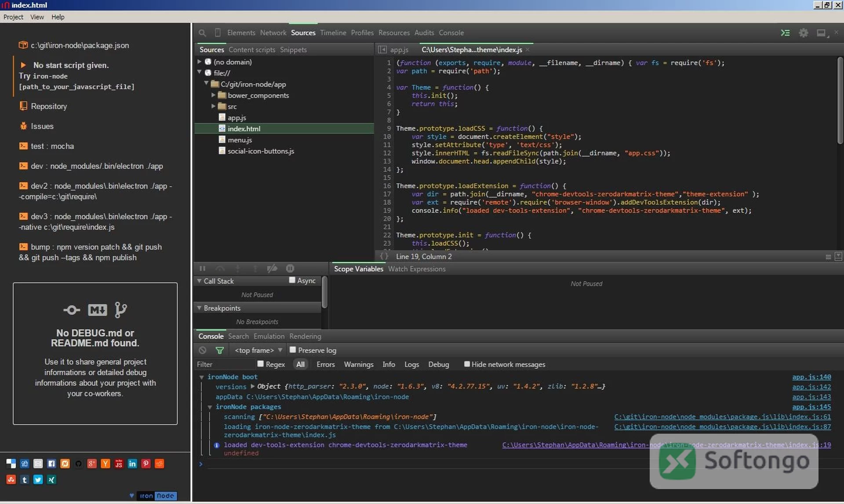This screenshot has width=844, height=504.
Task: Toggle the green console filter icon
Action: [x=219, y=350]
